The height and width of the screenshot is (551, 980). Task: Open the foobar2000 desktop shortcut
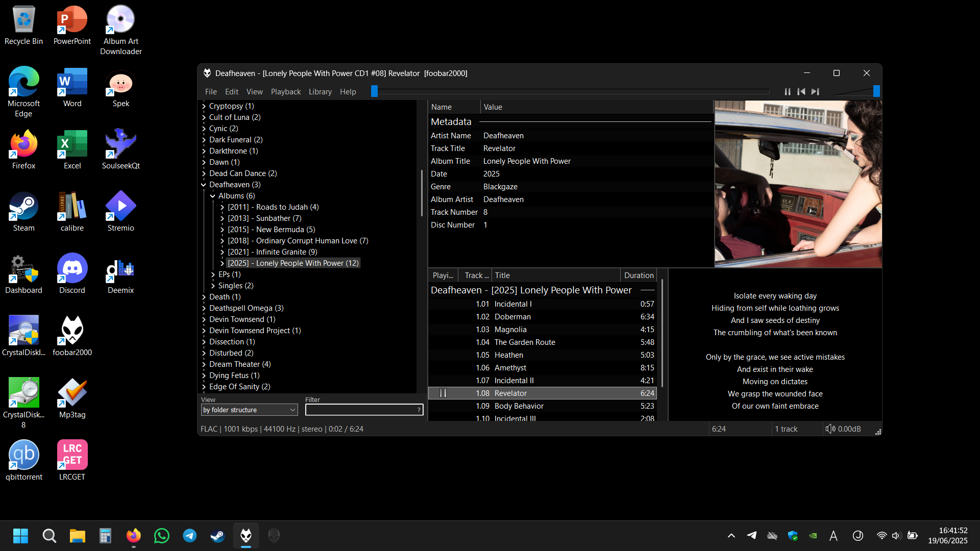click(x=72, y=336)
